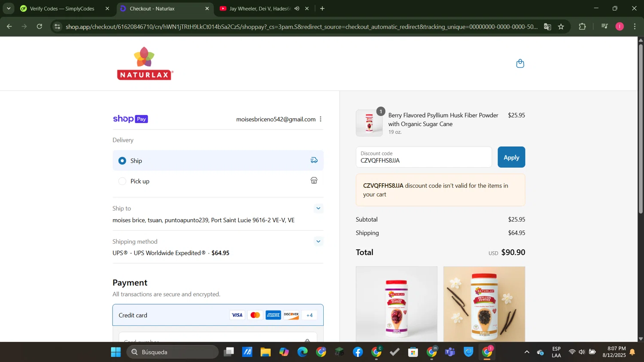This screenshot has width=644, height=362.
Task: Go back to previous page in browser
Action: point(9,27)
